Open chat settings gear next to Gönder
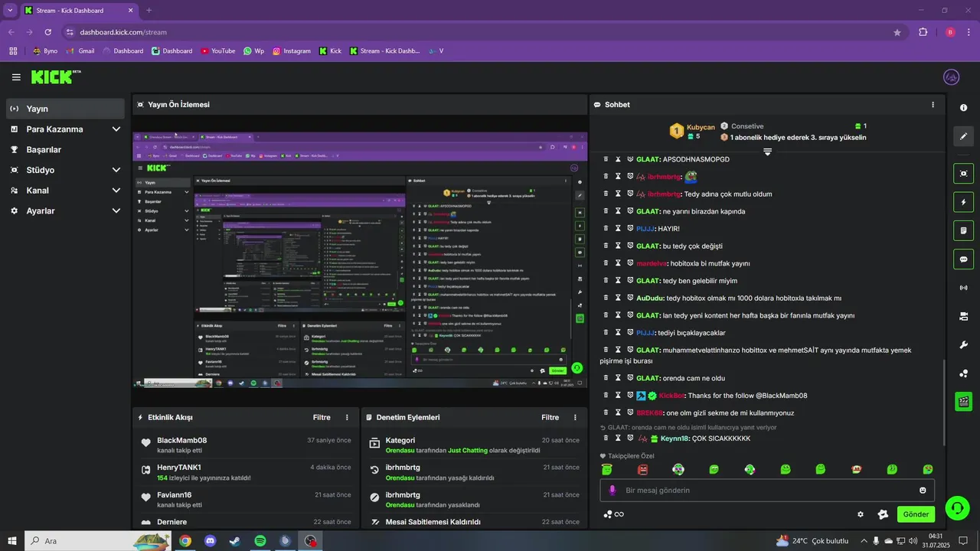Viewport: 980px width, 551px height. 861,514
